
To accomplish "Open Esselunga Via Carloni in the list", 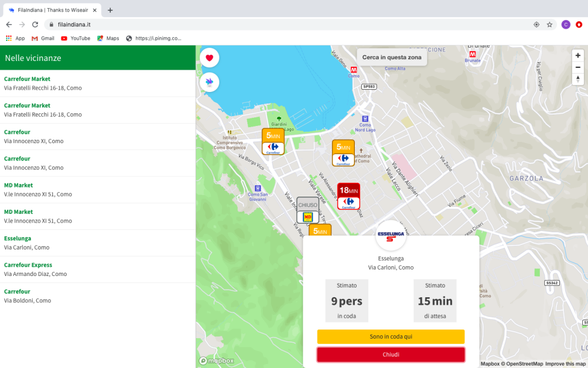I will (x=27, y=243).
